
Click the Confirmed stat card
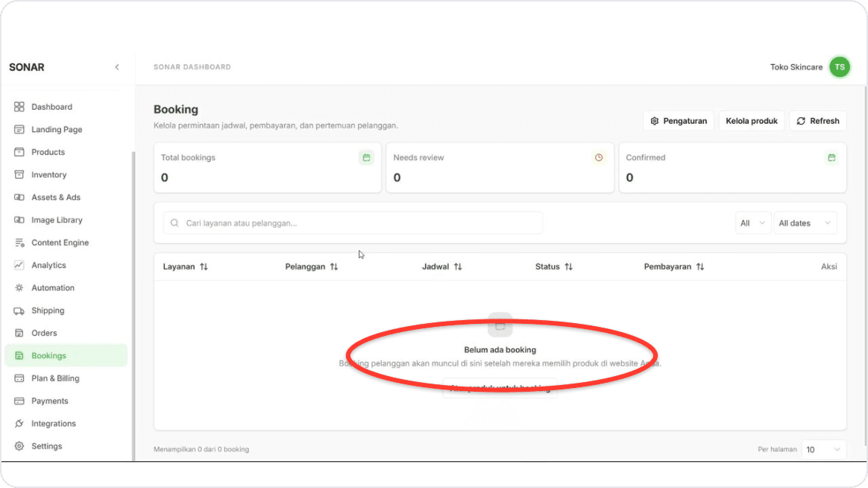click(x=732, y=168)
